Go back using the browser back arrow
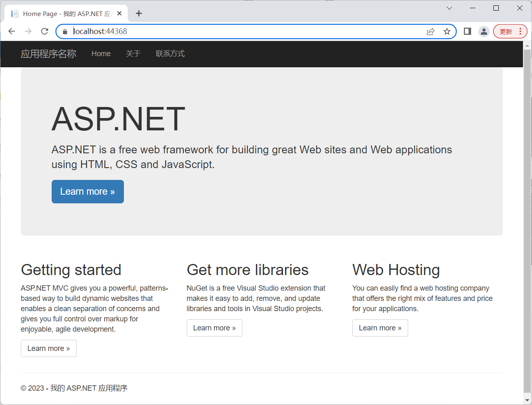 (11, 31)
